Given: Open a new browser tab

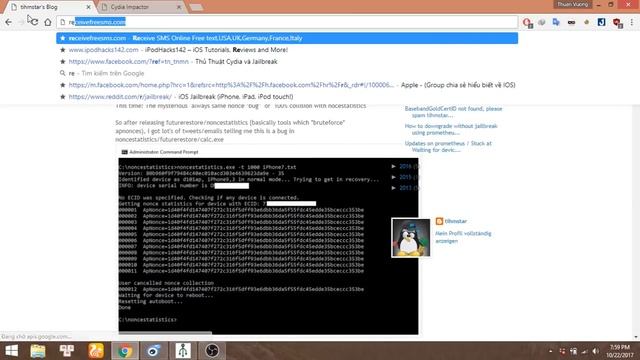Looking at the screenshot, I should (x=196, y=7).
